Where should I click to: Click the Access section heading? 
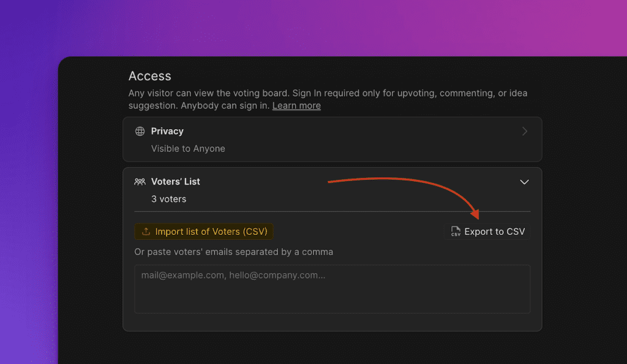(x=150, y=76)
